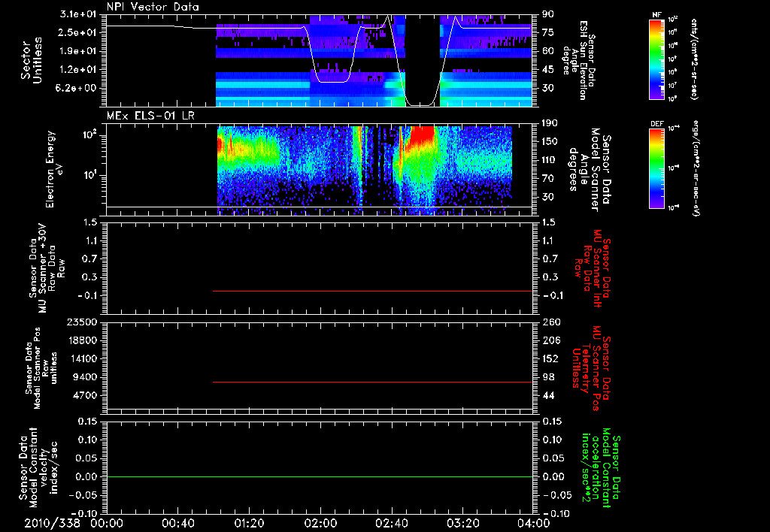The image size is (770, 532).
Task: Click the "190" scanner angle tick value
Action: (x=550, y=123)
